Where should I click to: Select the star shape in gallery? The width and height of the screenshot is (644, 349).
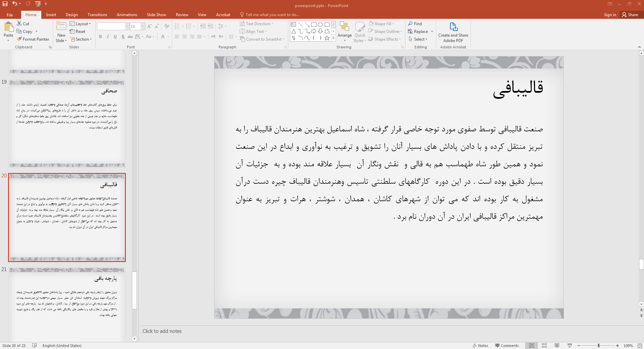[327, 38]
